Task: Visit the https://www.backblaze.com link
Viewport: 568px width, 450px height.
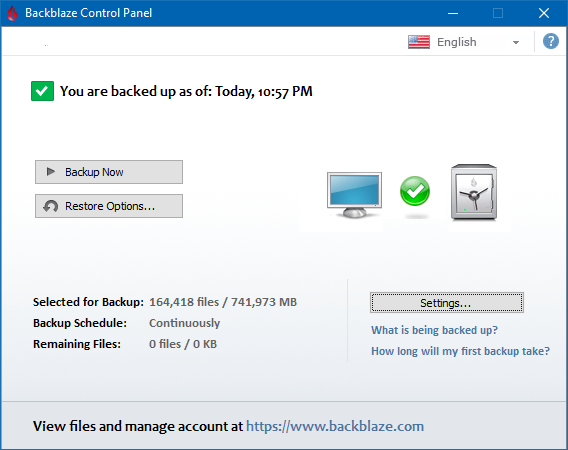Action: (x=335, y=426)
